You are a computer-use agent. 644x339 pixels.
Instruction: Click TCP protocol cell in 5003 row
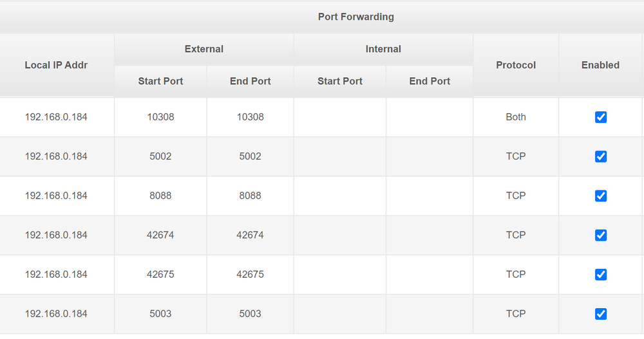516,314
